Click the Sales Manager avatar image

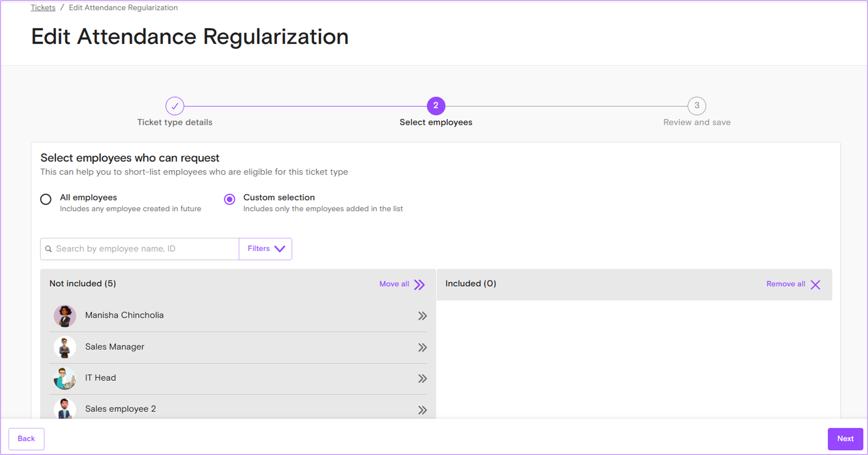tap(65, 347)
